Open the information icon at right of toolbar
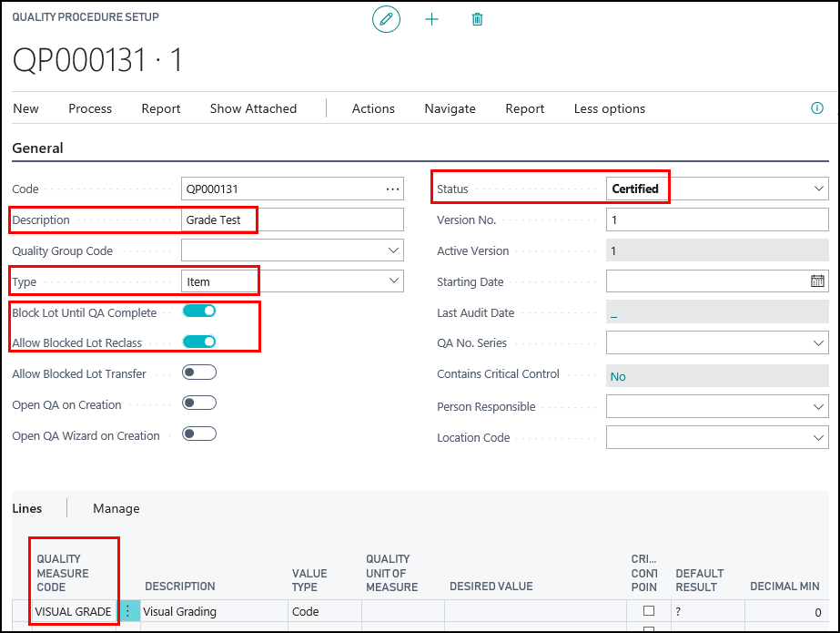840x633 pixels. [x=816, y=108]
